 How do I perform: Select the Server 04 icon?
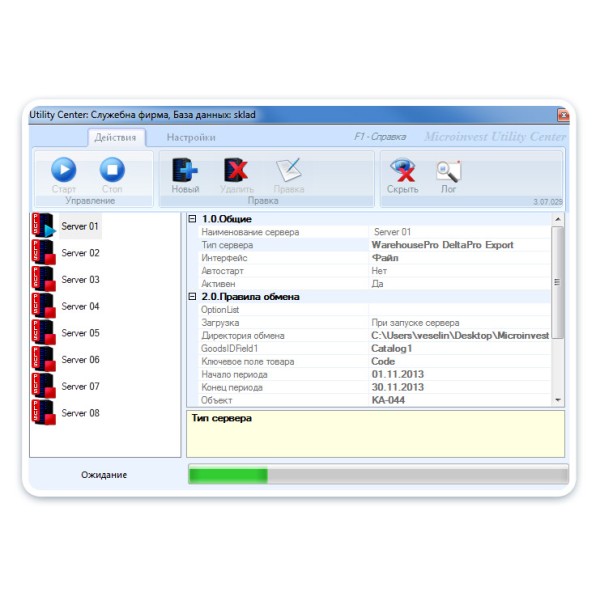point(44,306)
